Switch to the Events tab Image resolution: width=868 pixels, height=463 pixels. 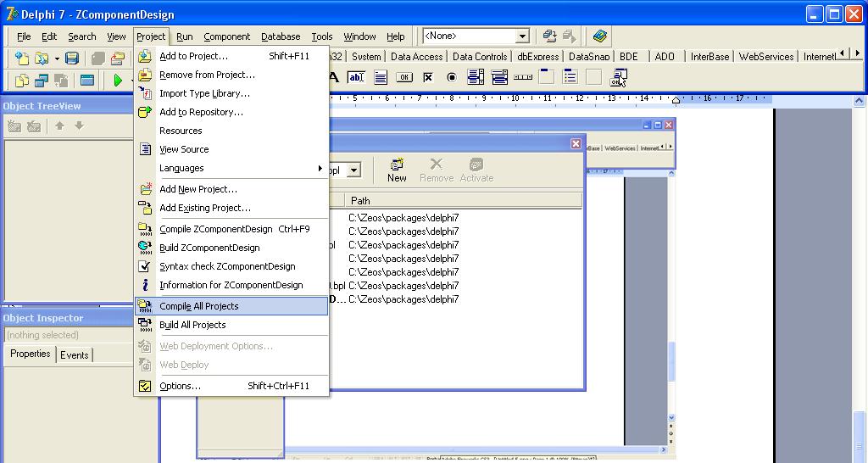pyautogui.click(x=74, y=355)
